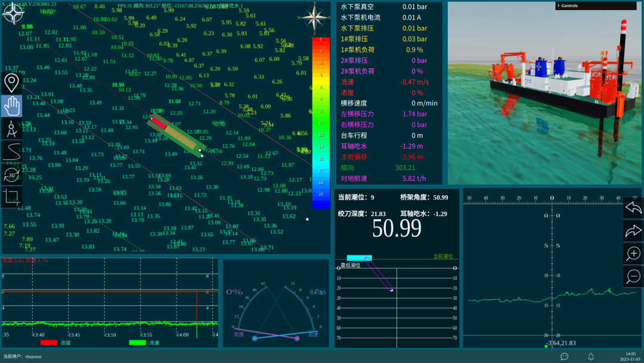Screen dimensions: 644x363
Task: Zoom in on the profile chart
Action: click(x=633, y=254)
